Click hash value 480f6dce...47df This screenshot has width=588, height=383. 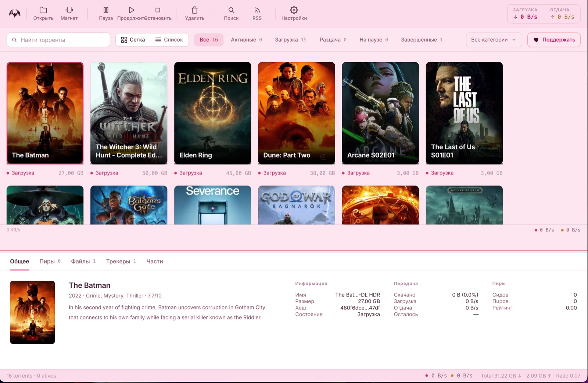point(360,308)
